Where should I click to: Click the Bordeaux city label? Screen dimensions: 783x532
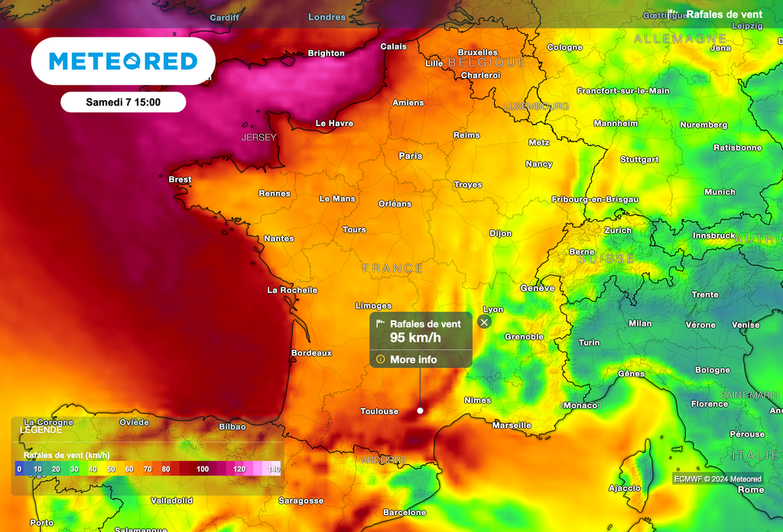click(x=311, y=353)
